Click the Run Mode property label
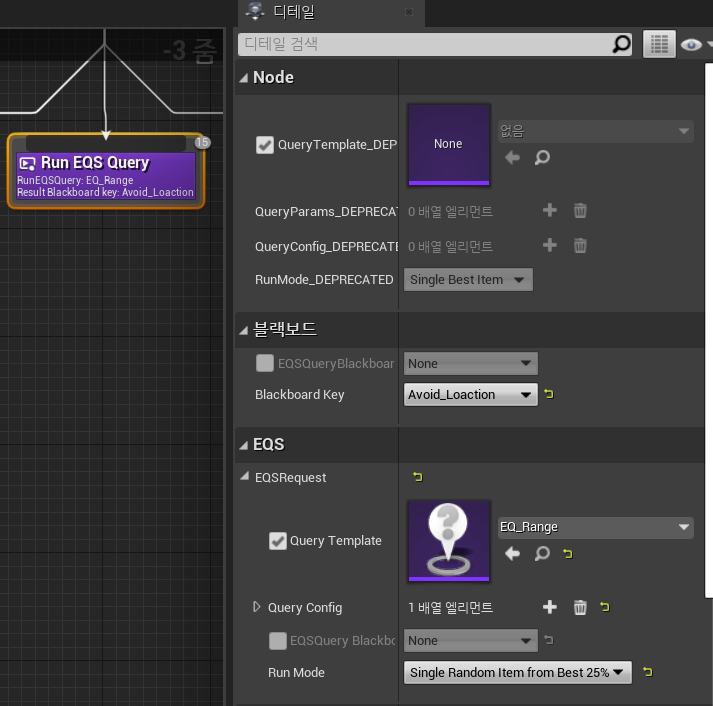Viewport: 713px width, 706px height. tap(296, 672)
